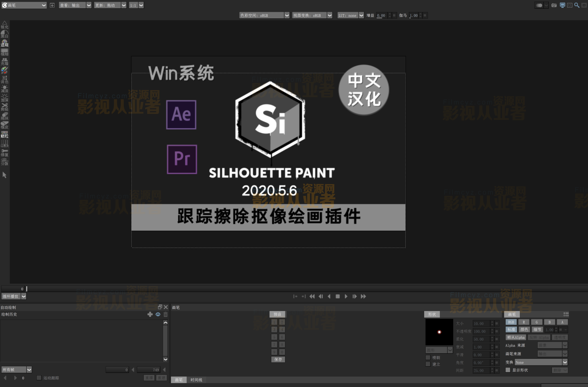Open the LUT none dropdown
Screen dimensions: 588x387
(x=351, y=15)
